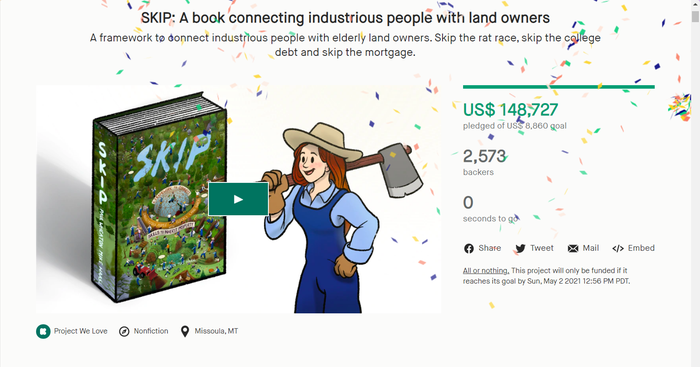This screenshot has width=700, height=367.
Task: Click the Embed code brackets icon
Action: pos(618,249)
